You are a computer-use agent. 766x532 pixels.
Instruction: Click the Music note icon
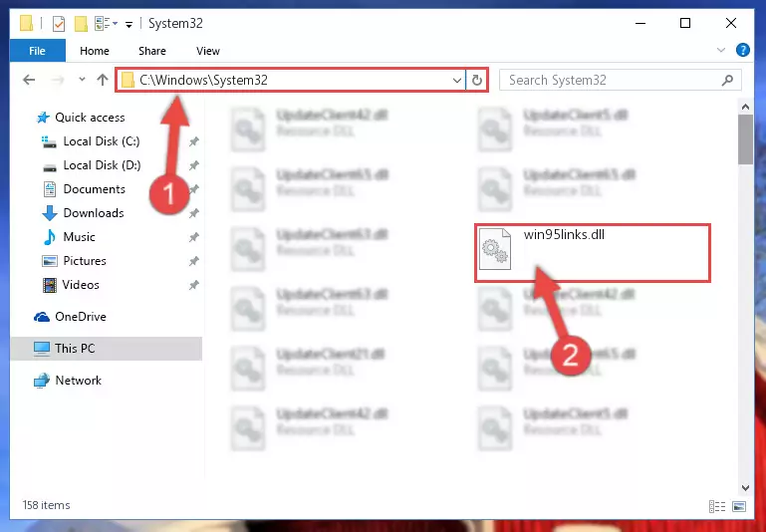(x=50, y=237)
